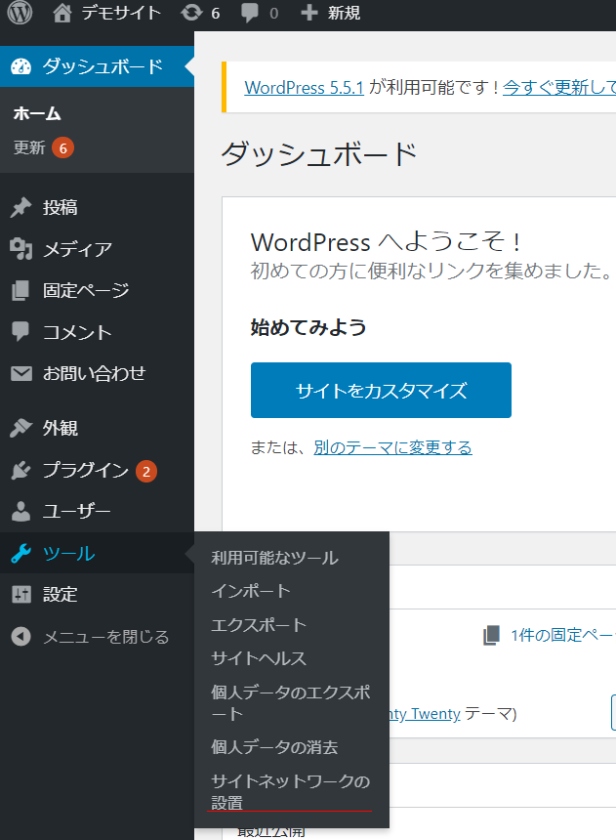616x840 pixels.
Task: Click the Twenty Twenty theme link
Action: point(425,714)
